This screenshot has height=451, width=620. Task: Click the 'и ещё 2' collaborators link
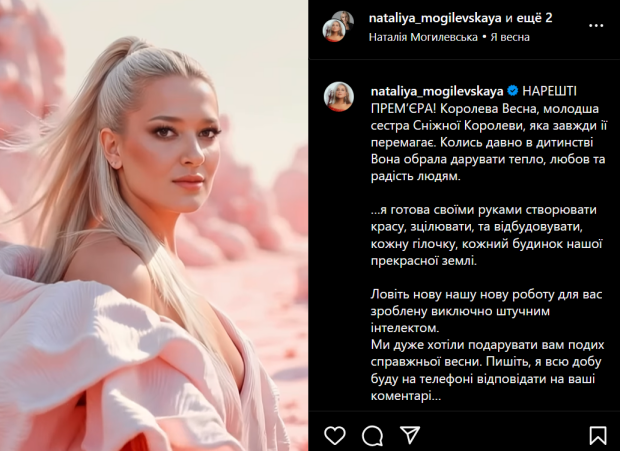529,18
